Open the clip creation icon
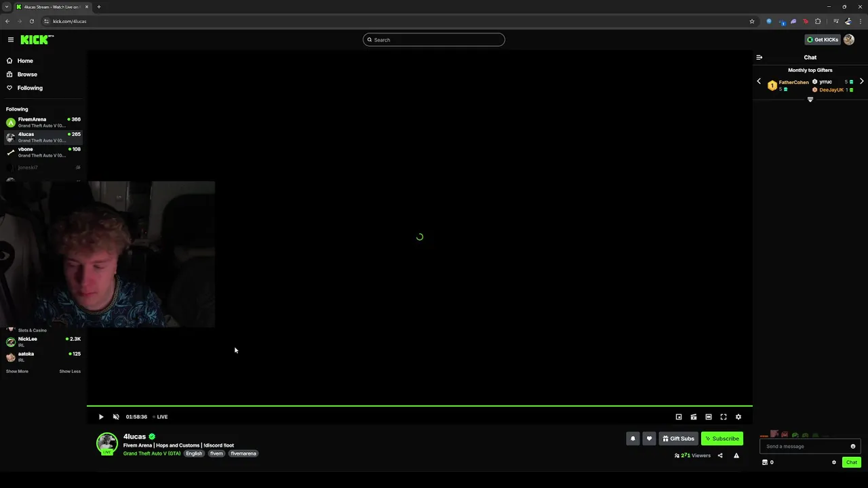The width and height of the screenshot is (868, 488). (x=694, y=417)
